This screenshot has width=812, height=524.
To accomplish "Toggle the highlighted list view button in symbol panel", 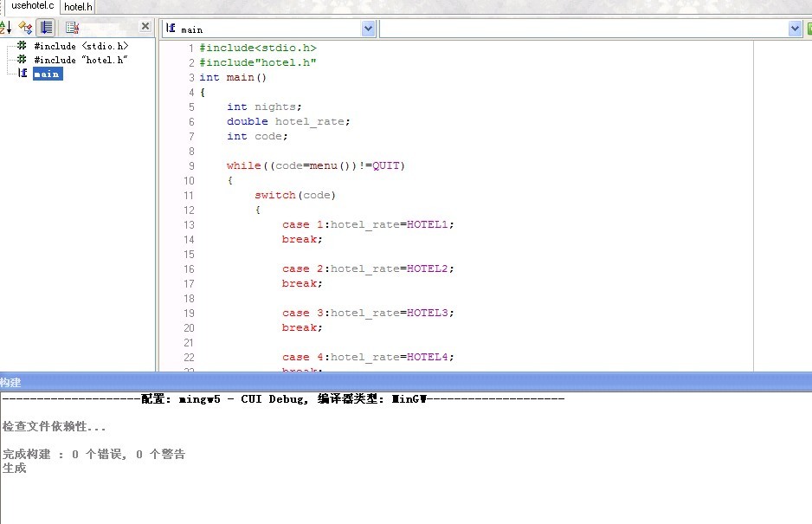I will 46,28.
